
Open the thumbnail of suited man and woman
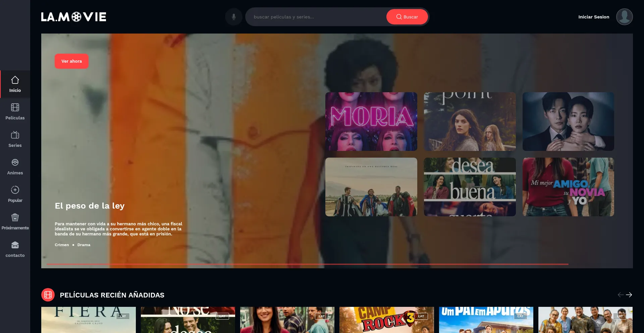[x=568, y=121]
